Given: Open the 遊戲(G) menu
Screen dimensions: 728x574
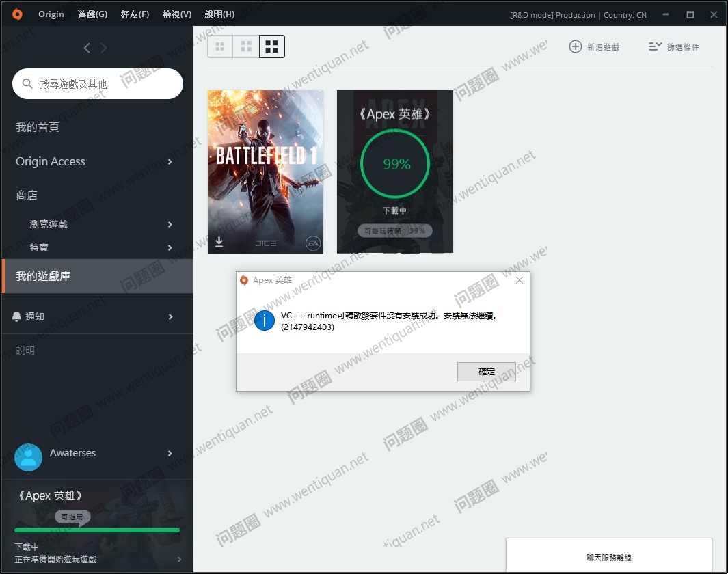Looking at the screenshot, I should pos(92,14).
